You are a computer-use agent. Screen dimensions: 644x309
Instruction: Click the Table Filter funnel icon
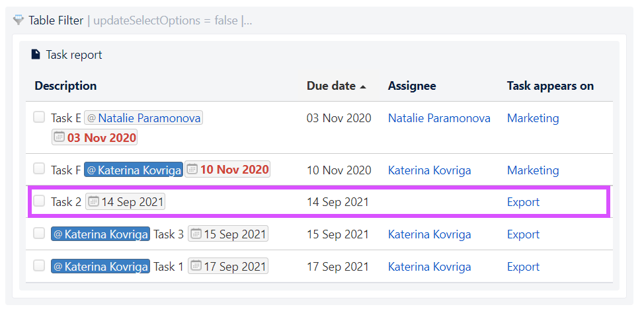[x=19, y=20]
